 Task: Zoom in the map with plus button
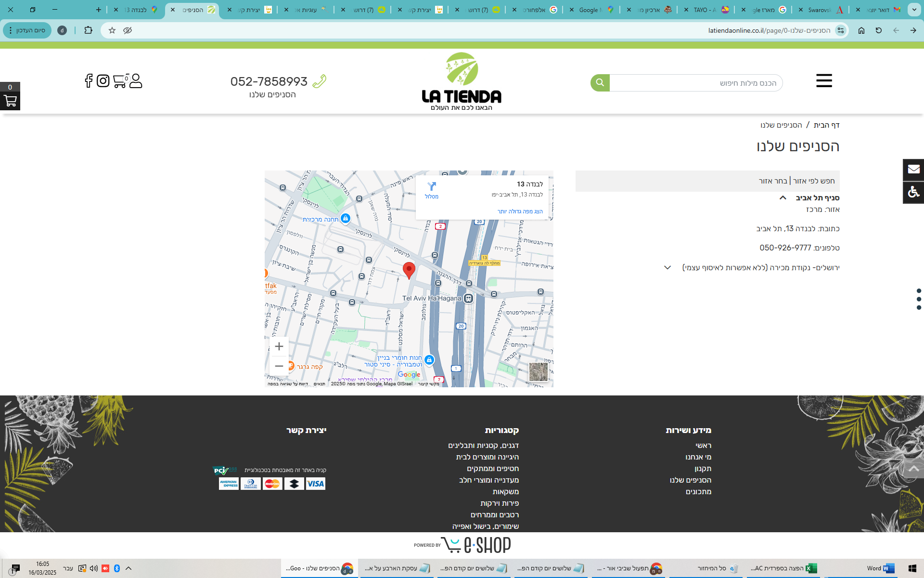(279, 346)
